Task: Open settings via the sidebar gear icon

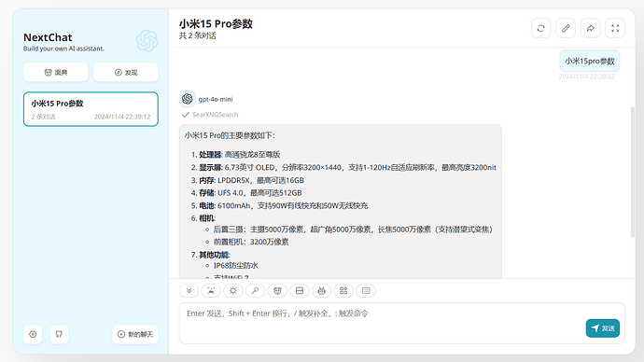Action: (33, 334)
